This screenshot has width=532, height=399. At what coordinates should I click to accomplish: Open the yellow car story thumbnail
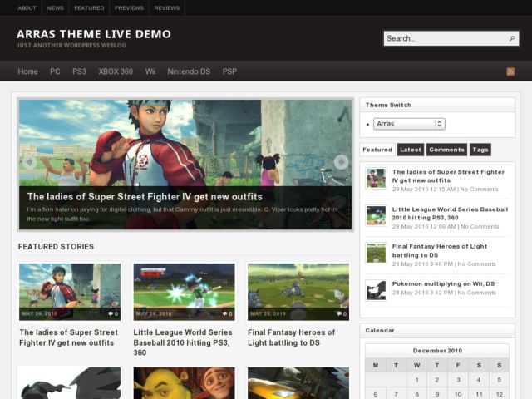[298, 383]
